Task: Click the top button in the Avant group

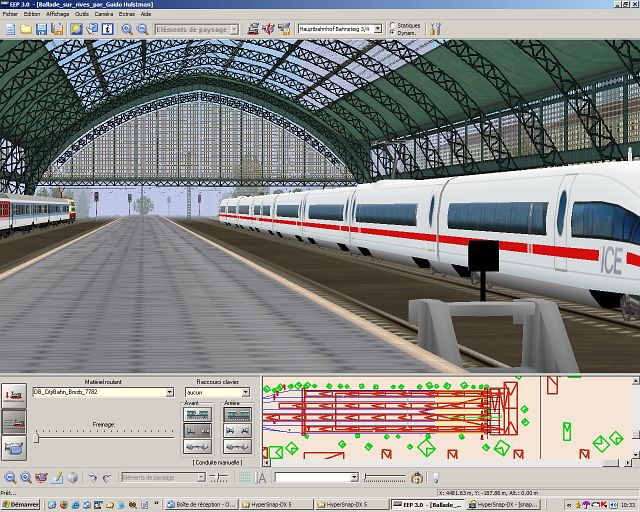Action: pos(198,414)
